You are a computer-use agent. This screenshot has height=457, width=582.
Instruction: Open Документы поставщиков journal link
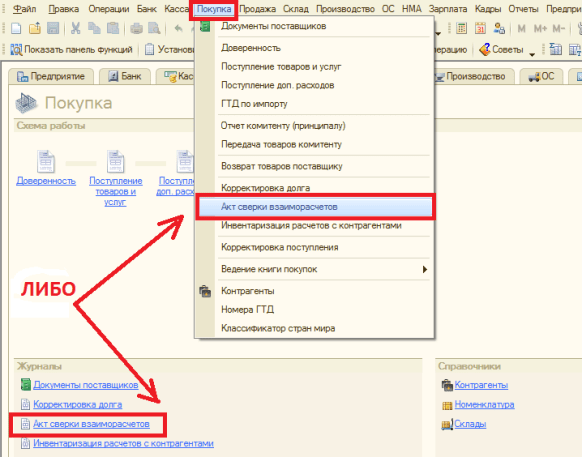point(86,385)
